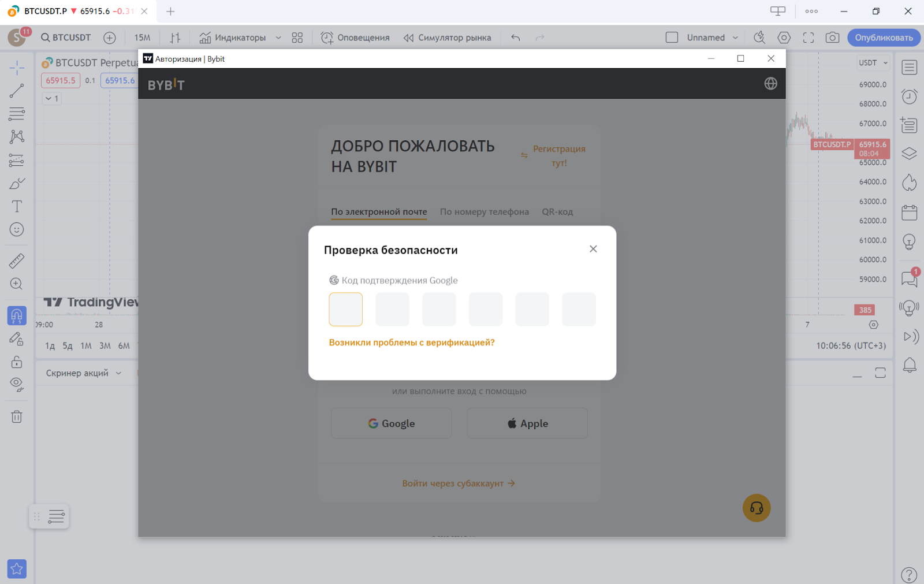This screenshot has height=584, width=924.
Task: Open BTCUSDT symbol search
Action: pyautogui.click(x=66, y=38)
